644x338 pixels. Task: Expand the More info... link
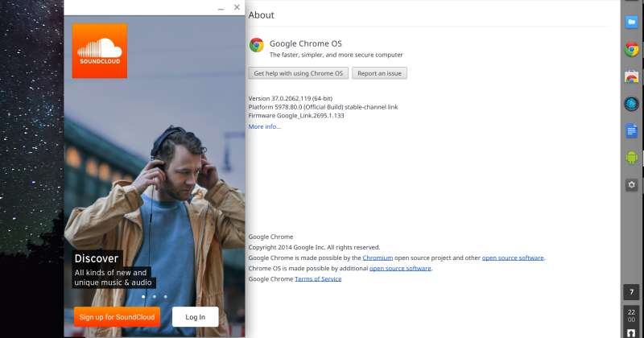point(264,126)
